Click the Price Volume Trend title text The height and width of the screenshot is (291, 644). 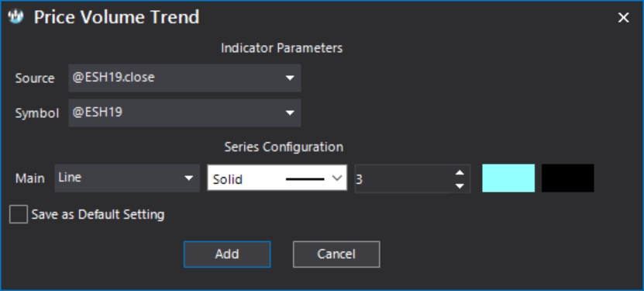point(117,17)
